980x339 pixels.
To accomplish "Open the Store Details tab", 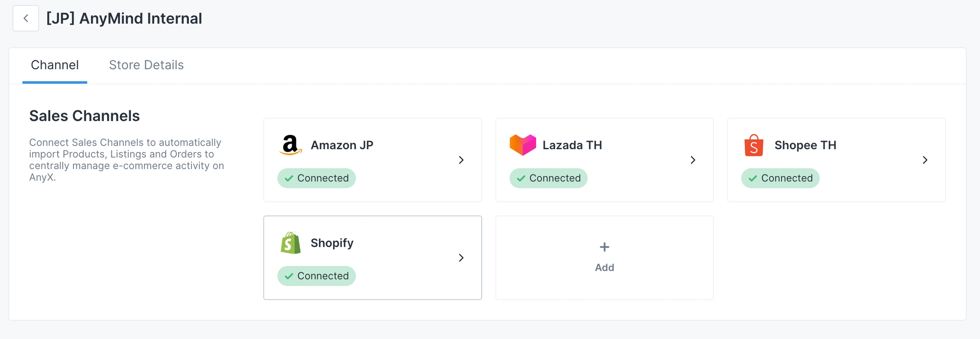I will point(146,65).
